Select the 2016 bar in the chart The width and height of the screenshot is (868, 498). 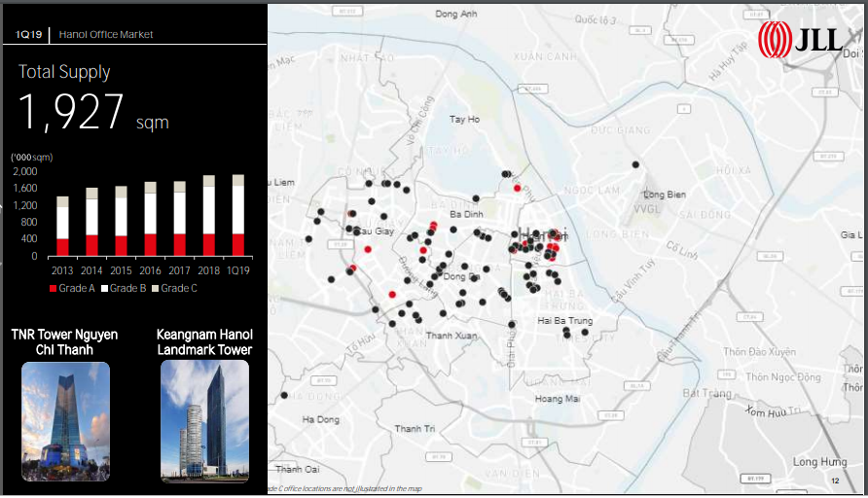tap(150, 219)
